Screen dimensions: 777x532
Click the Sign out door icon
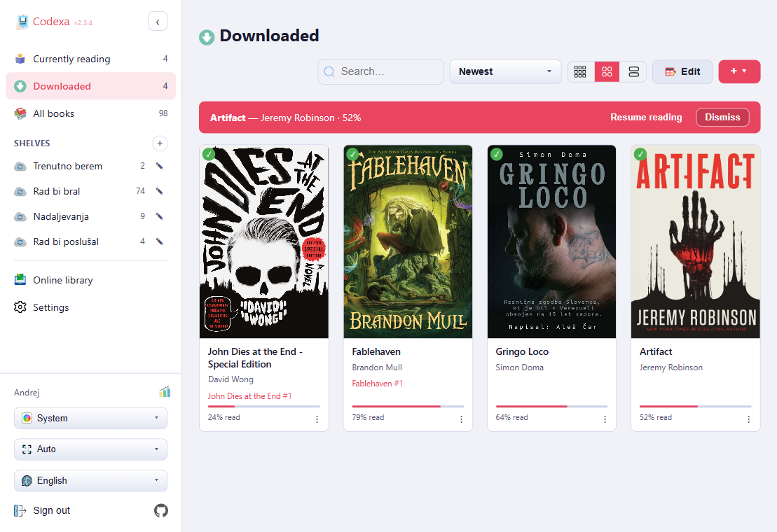[x=20, y=511]
